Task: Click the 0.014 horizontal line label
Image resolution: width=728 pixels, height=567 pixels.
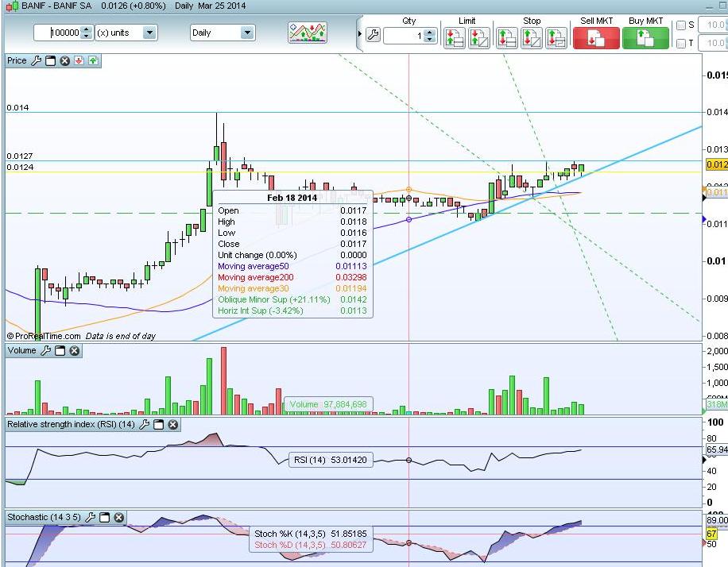Action: [17, 108]
